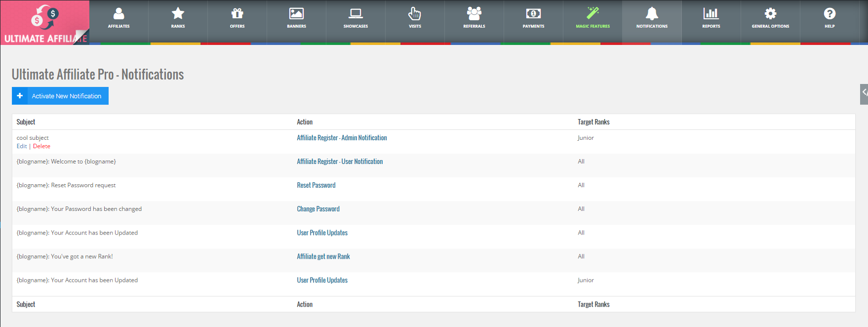The width and height of the screenshot is (868, 327).
Task: Click the top Target Ranks column header
Action: (x=593, y=122)
